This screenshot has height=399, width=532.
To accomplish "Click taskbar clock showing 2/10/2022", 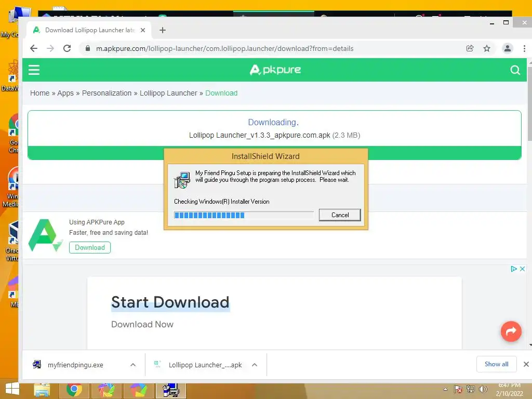I will pos(509,390).
